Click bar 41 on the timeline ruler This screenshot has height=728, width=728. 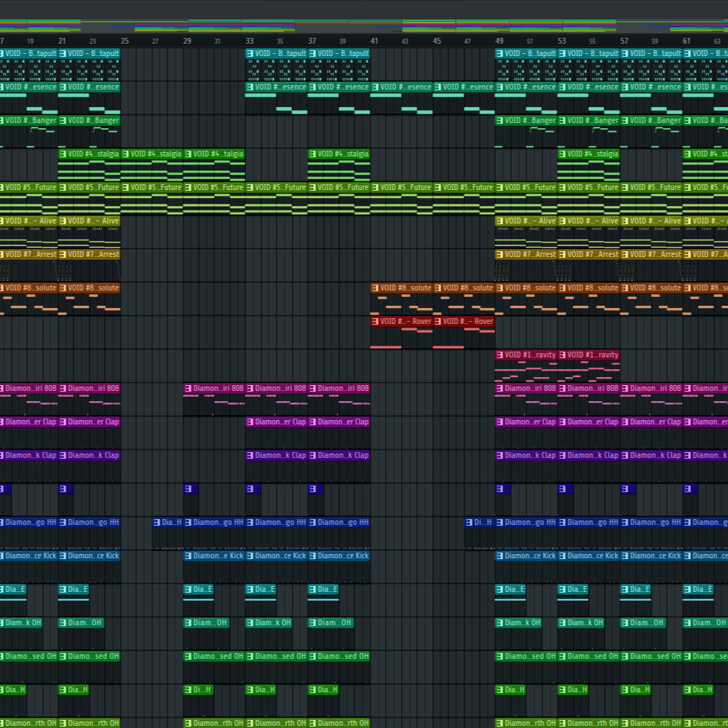coord(374,41)
